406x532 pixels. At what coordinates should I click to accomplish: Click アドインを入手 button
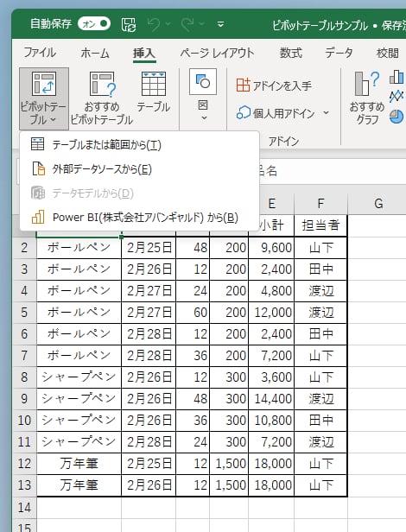pos(274,85)
